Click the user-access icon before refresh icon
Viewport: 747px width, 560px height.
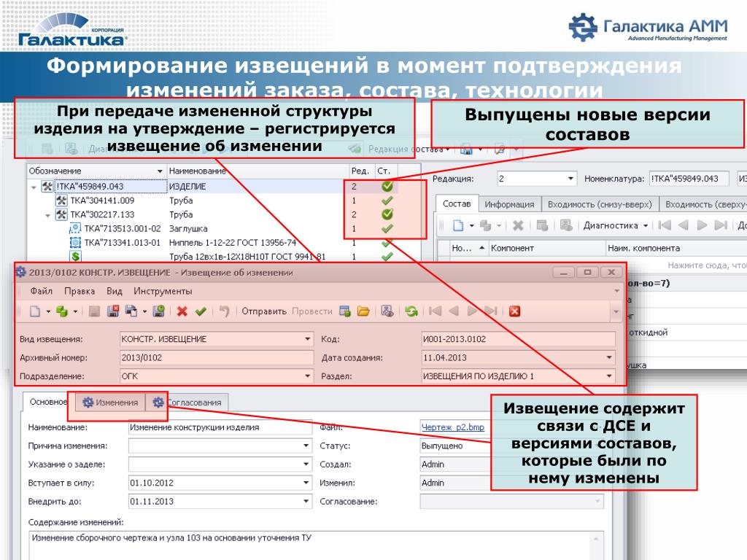[387, 311]
